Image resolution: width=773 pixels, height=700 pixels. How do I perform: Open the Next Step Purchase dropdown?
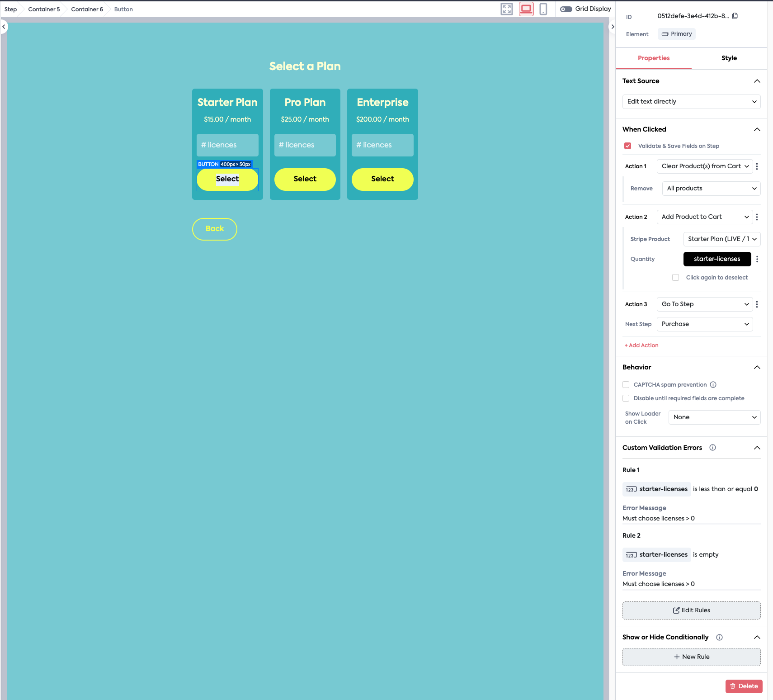(704, 324)
